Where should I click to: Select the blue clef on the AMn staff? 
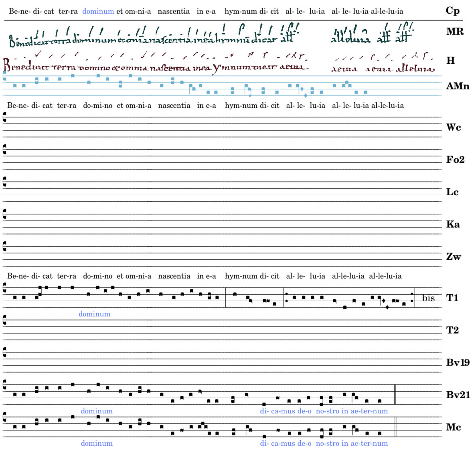click(x=5, y=75)
